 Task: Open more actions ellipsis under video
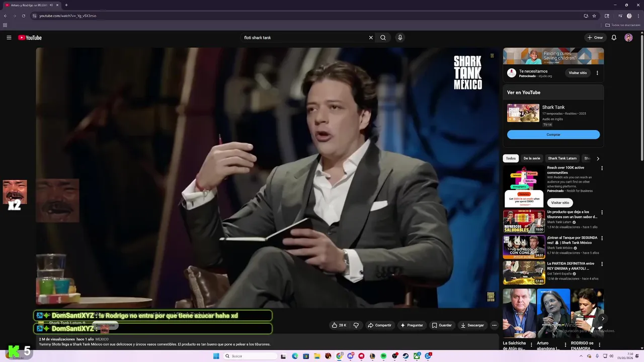click(494, 325)
